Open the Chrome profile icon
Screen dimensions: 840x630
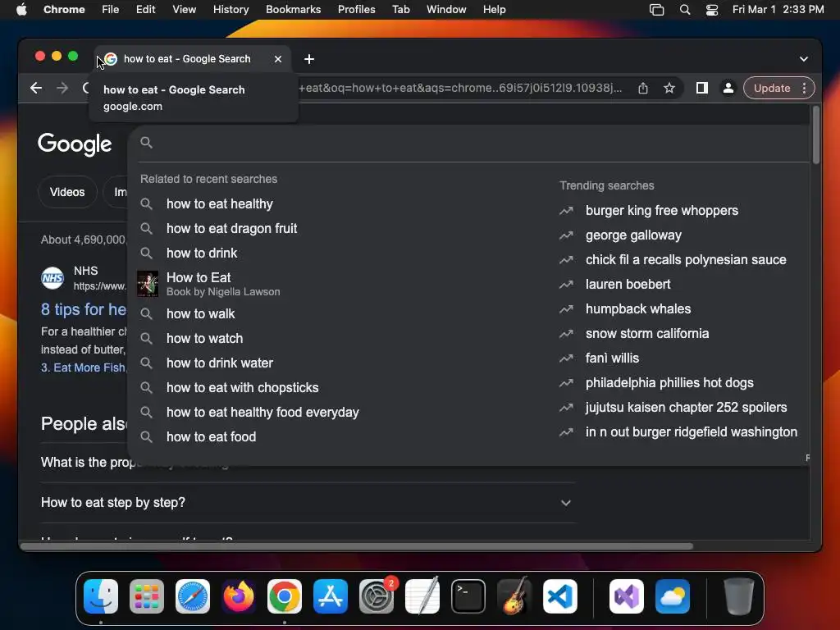click(728, 88)
